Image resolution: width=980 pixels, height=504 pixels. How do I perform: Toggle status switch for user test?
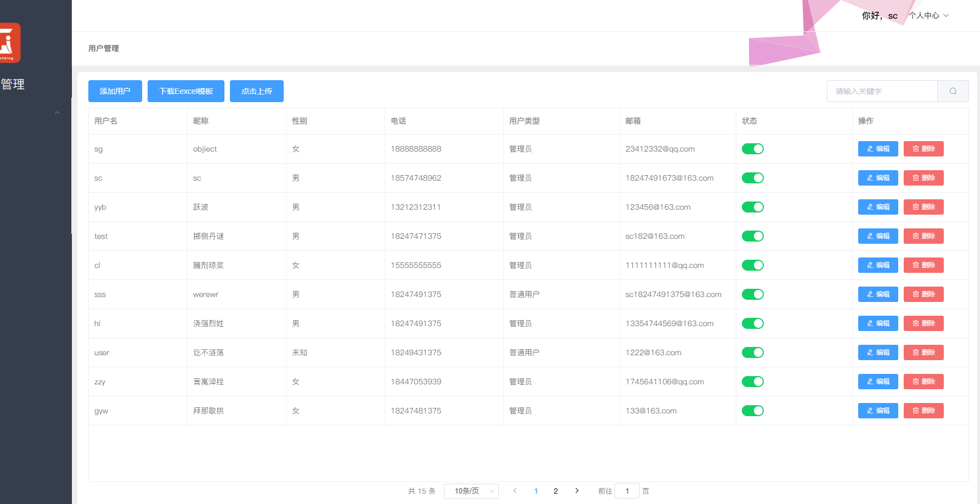[753, 236]
